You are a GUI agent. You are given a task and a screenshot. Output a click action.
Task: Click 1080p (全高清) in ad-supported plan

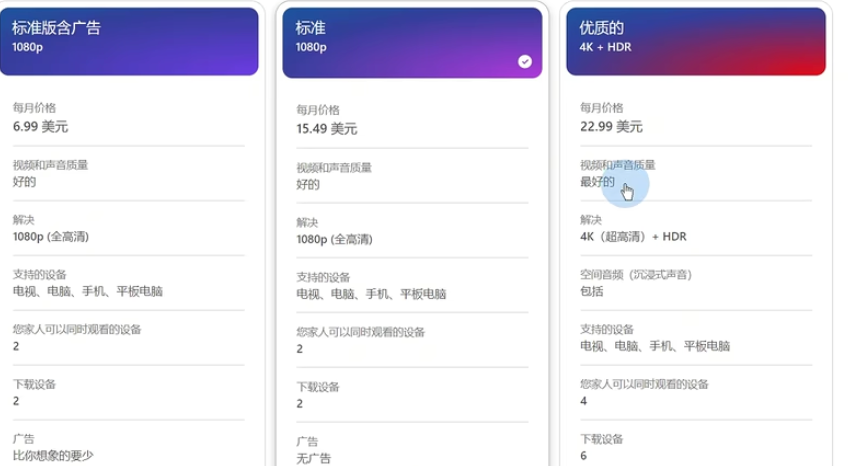tap(51, 237)
